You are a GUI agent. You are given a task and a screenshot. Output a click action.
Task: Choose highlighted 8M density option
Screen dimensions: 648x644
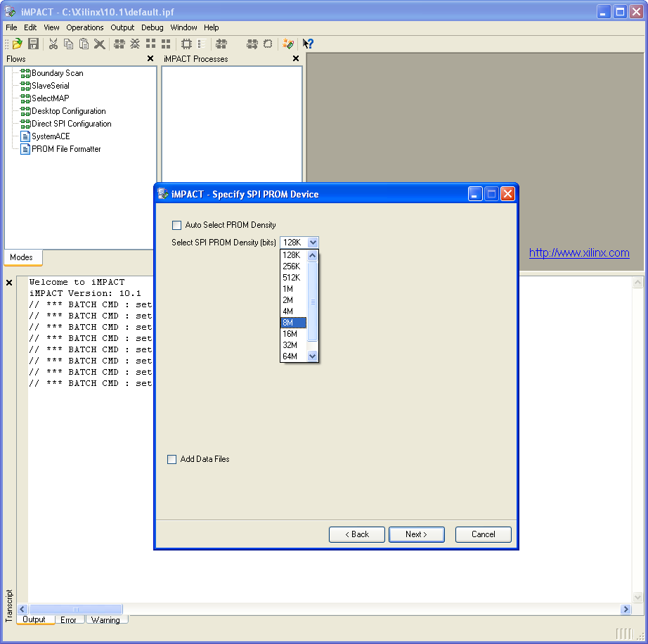pos(293,323)
